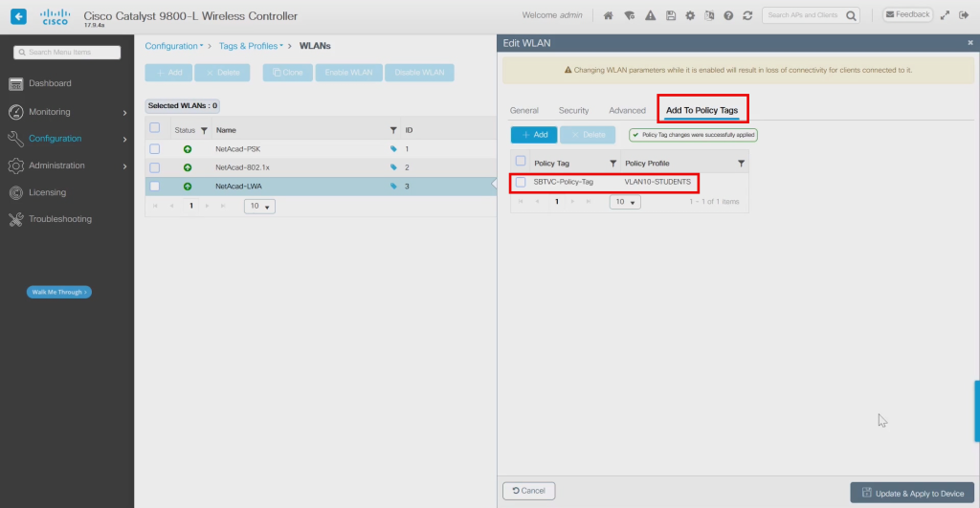Viewport: 980px width, 508px height.
Task: Open Dashboard from the sidebar
Action: point(50,84)
